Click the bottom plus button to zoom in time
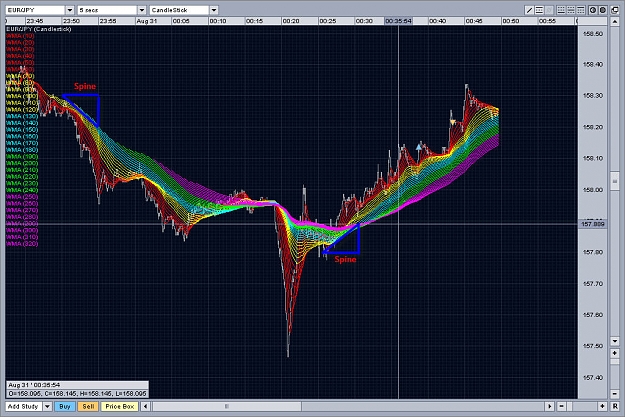Image resolution: width=625 pixels, height=417 pixels. (x=602, y=406)
